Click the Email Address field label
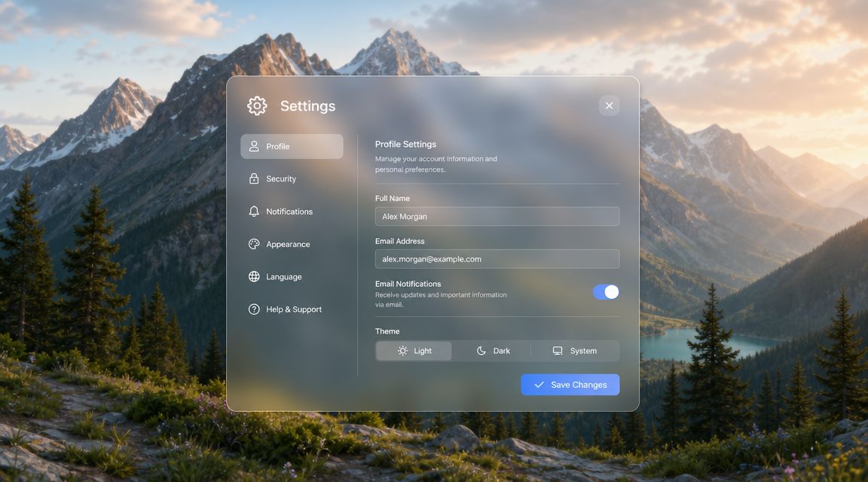Viewport: 868px width, 482px height. click(399, 241)
